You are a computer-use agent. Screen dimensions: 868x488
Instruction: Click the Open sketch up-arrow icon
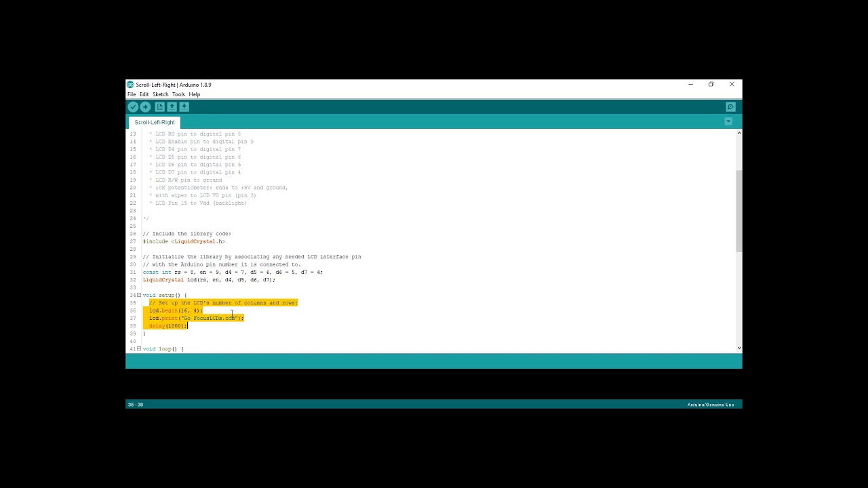tap(172, 107)
